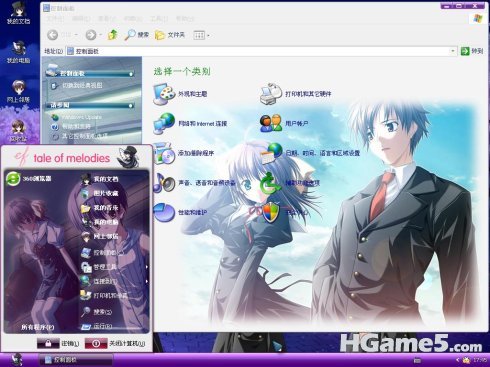The image size is (490, 367).
Task: Open Network and Internet Connections category icon
Action: click(x=164, y=123)
